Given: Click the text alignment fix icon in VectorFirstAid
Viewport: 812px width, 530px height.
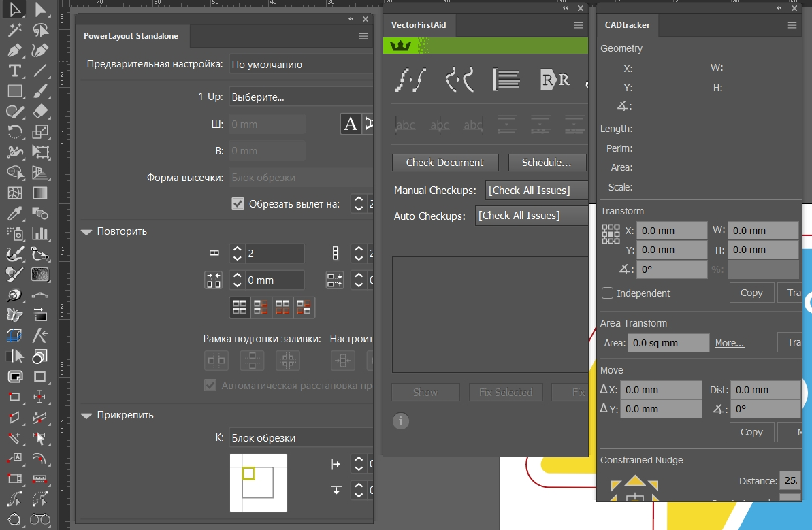Looking at the screenshot, I should click(x=506, y=80).
